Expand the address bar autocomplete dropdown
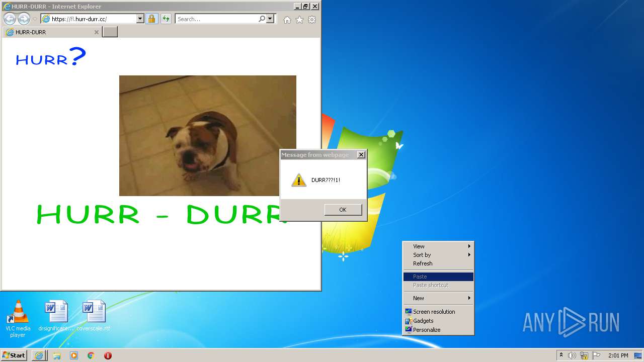This screenshot has height=362, width=644. click(140, 19)
